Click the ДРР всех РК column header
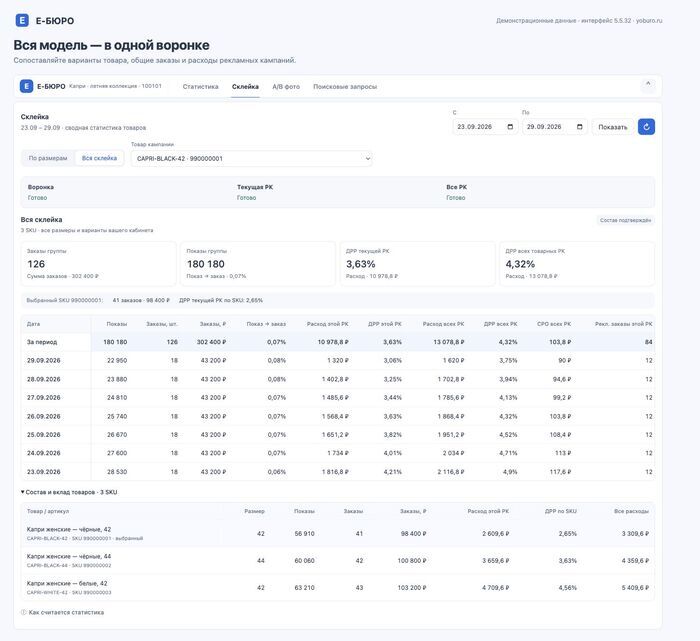This screenshot has height=641, width=700. click(x=500, y=324)
